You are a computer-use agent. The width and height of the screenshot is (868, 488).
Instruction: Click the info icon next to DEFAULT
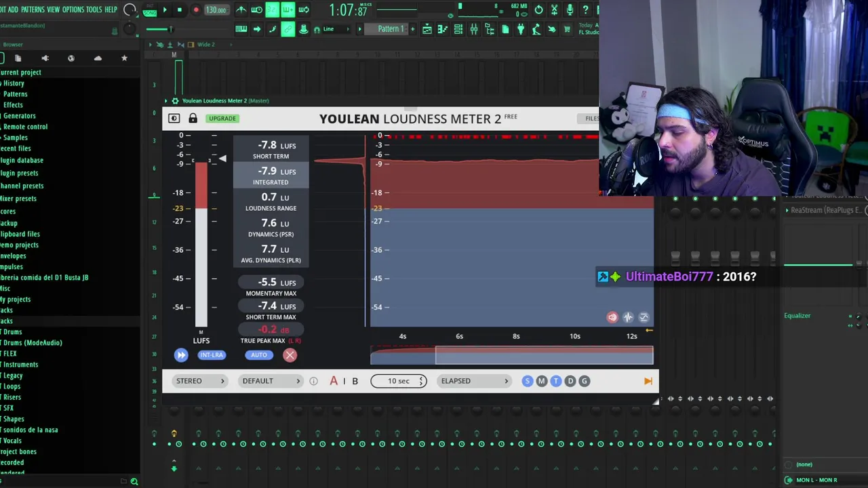pos(313,381)
